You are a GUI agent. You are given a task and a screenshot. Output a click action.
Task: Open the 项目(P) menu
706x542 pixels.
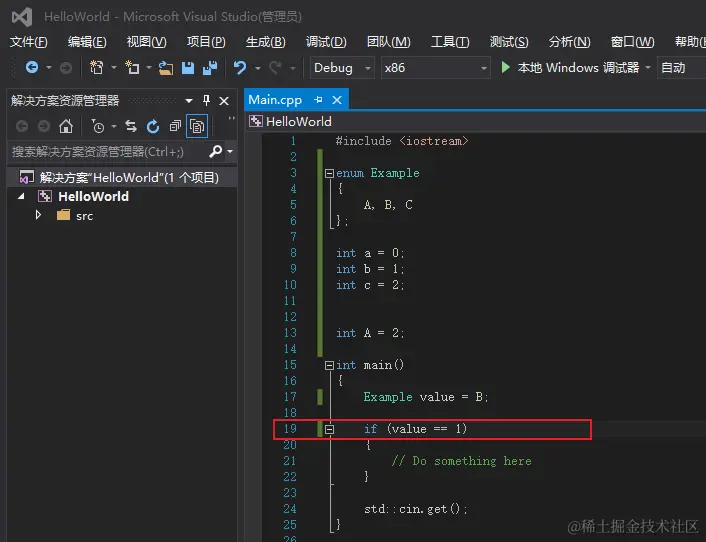206,42
